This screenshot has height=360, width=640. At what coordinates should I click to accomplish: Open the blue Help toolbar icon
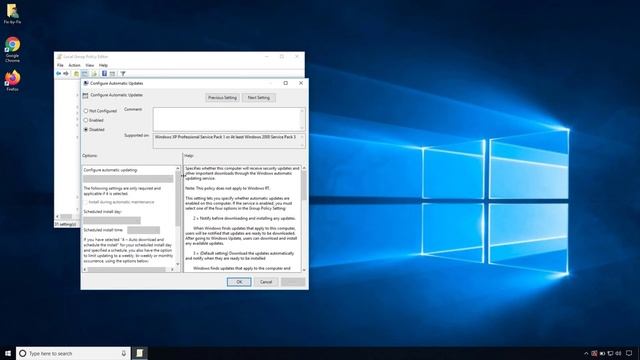coord(104,73)
